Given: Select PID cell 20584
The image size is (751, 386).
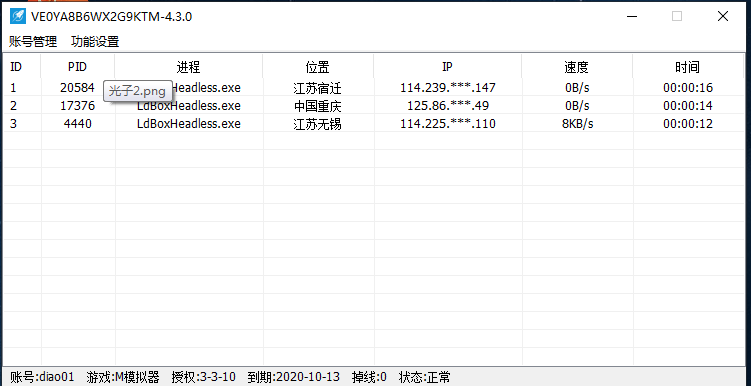Looking at the screenshot, I should click(x=77, y=88).
